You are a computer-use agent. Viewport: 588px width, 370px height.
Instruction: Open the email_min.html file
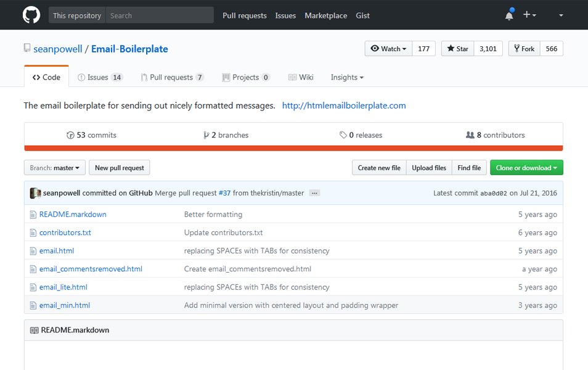click(65, 305)
